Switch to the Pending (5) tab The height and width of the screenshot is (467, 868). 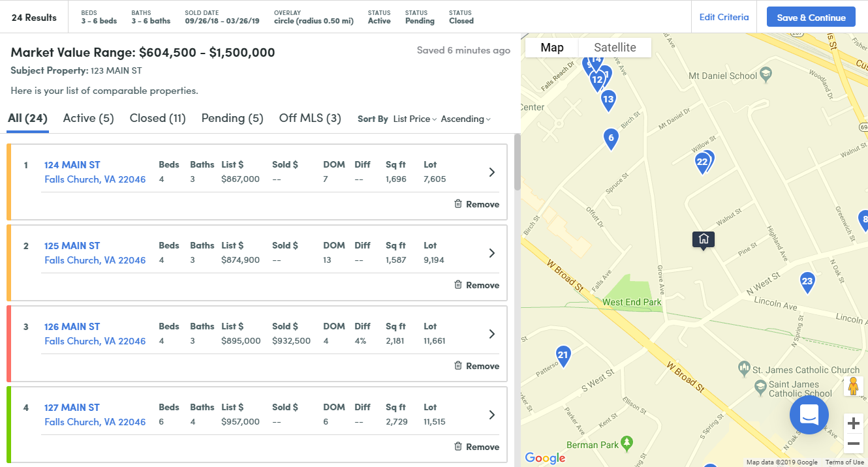[232, 118]
